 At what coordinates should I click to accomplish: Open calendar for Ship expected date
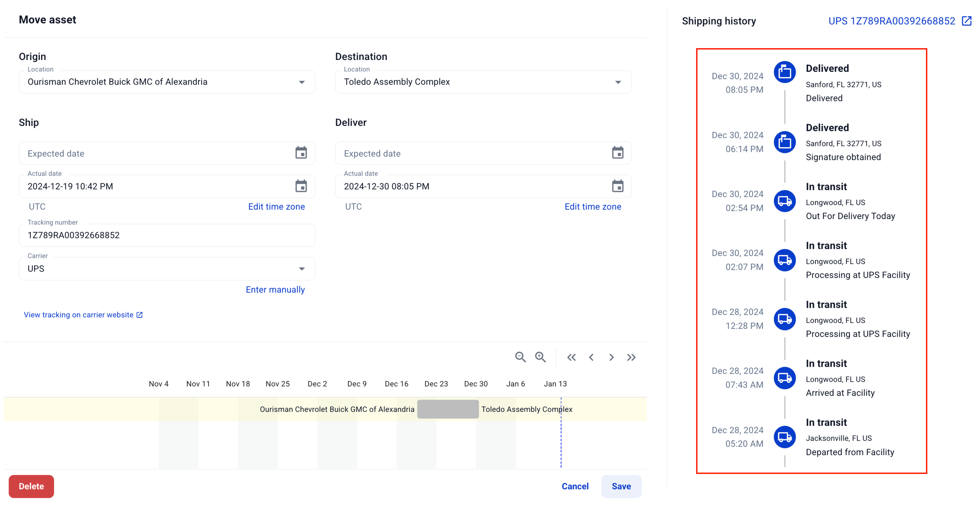click(301, 153)
